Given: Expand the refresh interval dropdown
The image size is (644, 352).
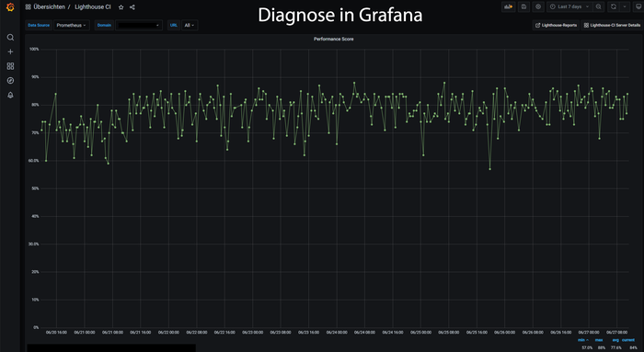Looking at the screenshot, I should tap(625, 6).
